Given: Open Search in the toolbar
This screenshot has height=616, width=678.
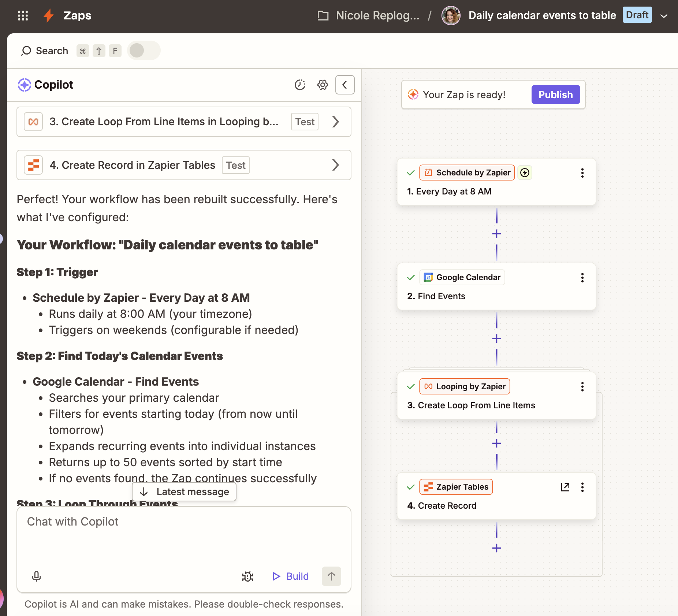Looking at the screenshot, I should point(45,51).
